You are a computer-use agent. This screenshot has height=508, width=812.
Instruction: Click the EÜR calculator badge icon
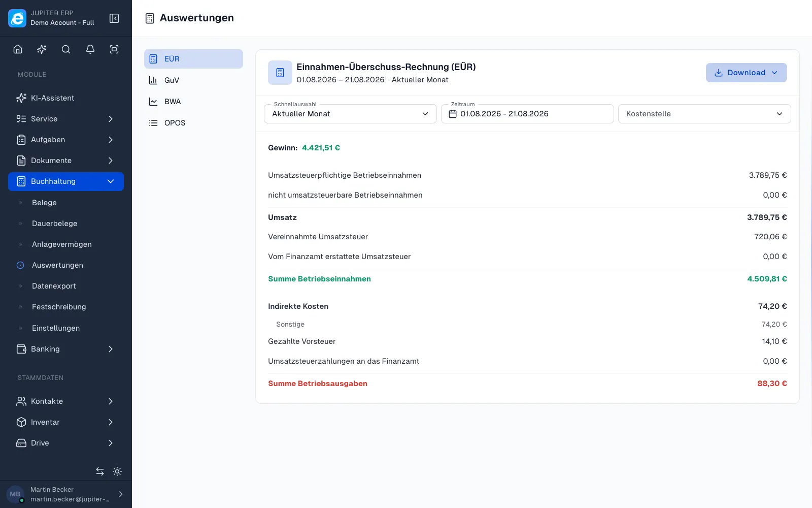tap(280, 73)
